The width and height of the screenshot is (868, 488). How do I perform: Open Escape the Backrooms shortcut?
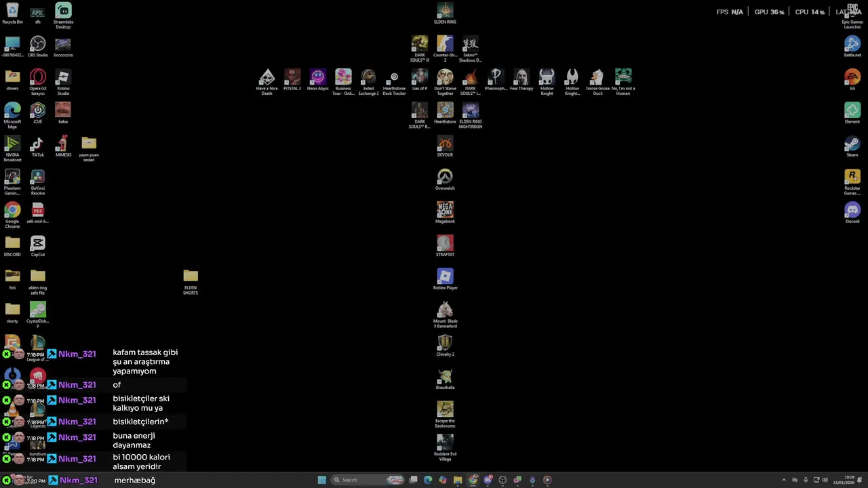coord(445,414)
